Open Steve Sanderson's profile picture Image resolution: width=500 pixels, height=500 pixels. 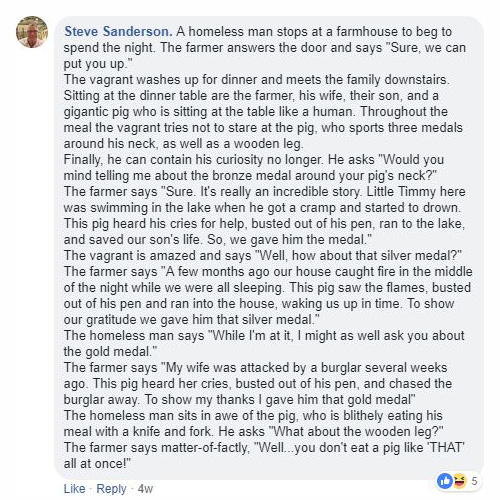tap(32, 32)
